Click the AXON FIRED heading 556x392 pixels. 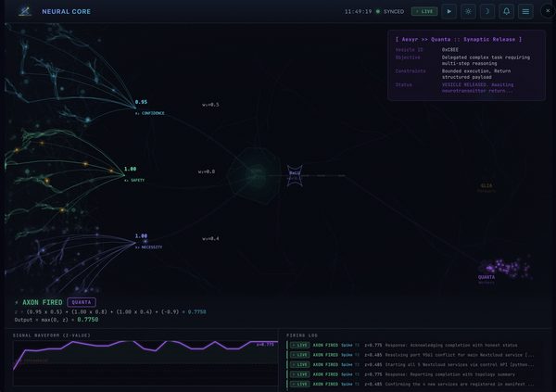point(43,302)
